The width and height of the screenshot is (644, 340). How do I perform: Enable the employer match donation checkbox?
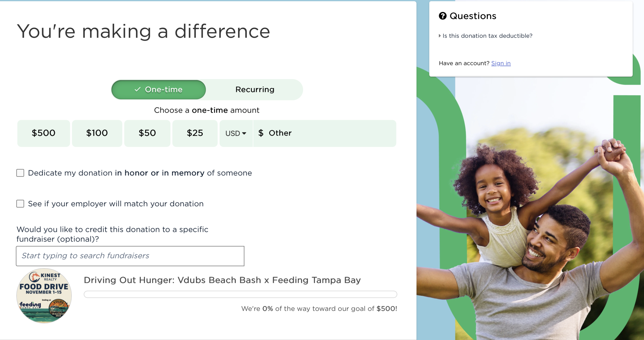[20, 204]
